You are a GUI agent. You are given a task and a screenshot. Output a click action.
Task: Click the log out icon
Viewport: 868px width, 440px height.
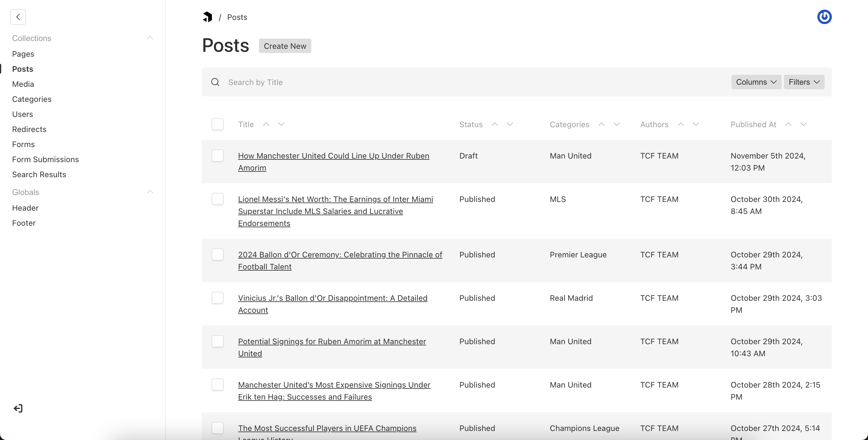click(x=18, y=408)
